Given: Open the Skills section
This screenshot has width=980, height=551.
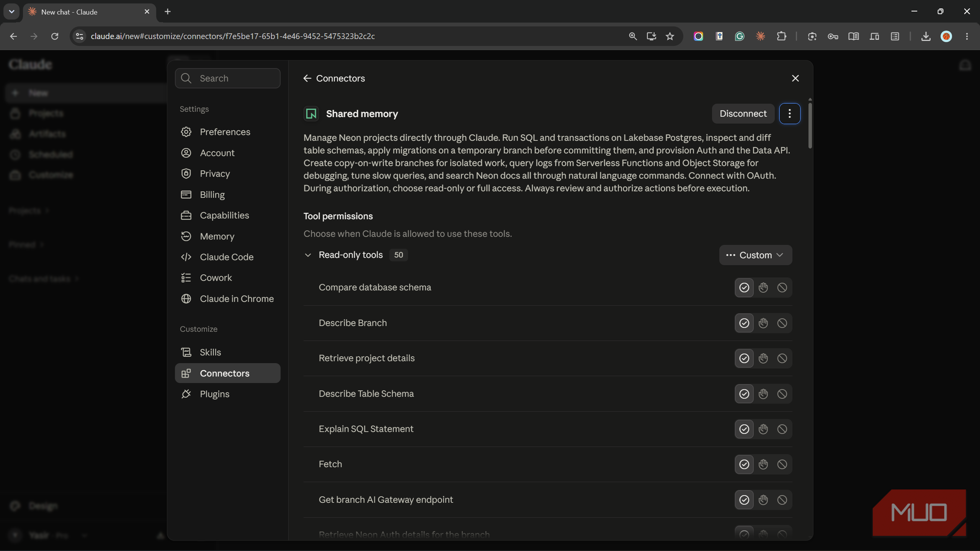Looking at the screenshot, I should (227, 352).
